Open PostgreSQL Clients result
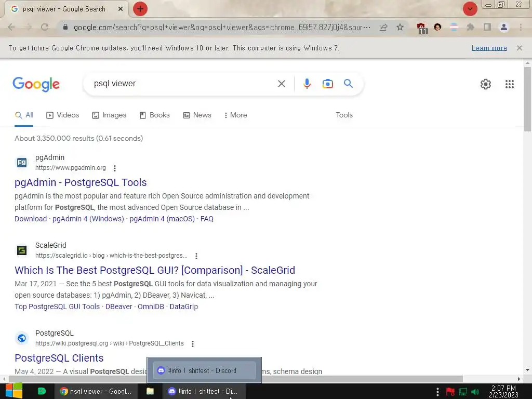Image resolution: width=532 pixels, height=399 pixels. [x=59, y=358]
